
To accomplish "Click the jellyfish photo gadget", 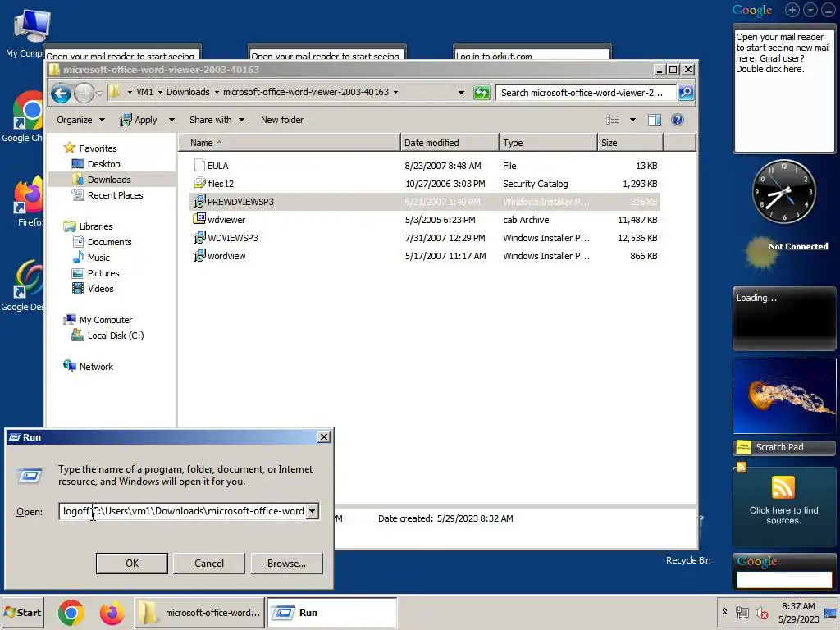I will click(x=783, y=396).
